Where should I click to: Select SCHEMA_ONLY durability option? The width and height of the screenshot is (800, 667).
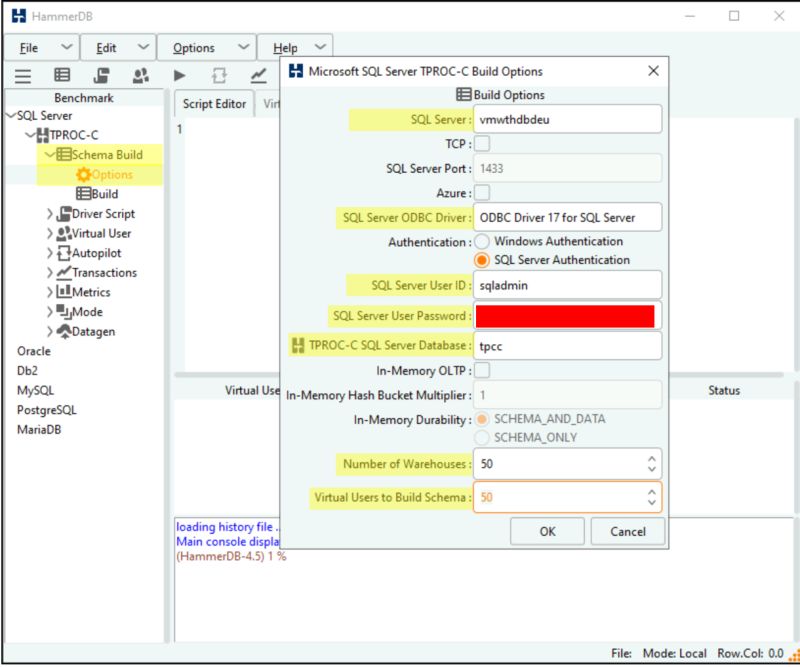pos(482,437)
